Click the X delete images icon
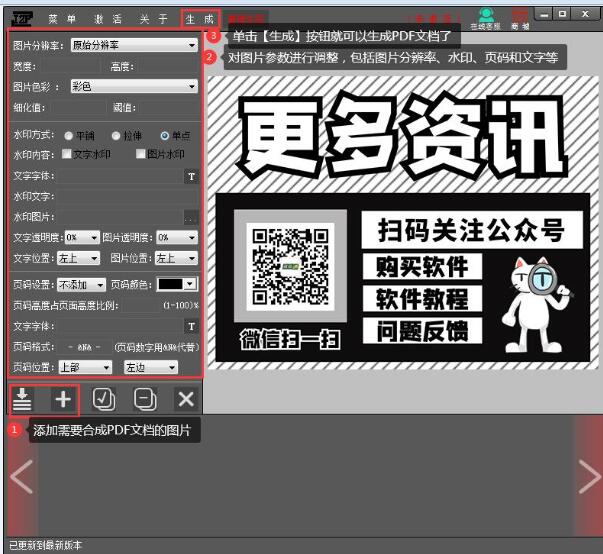Viewport: 603px width, 554px height. click(186, 399)
